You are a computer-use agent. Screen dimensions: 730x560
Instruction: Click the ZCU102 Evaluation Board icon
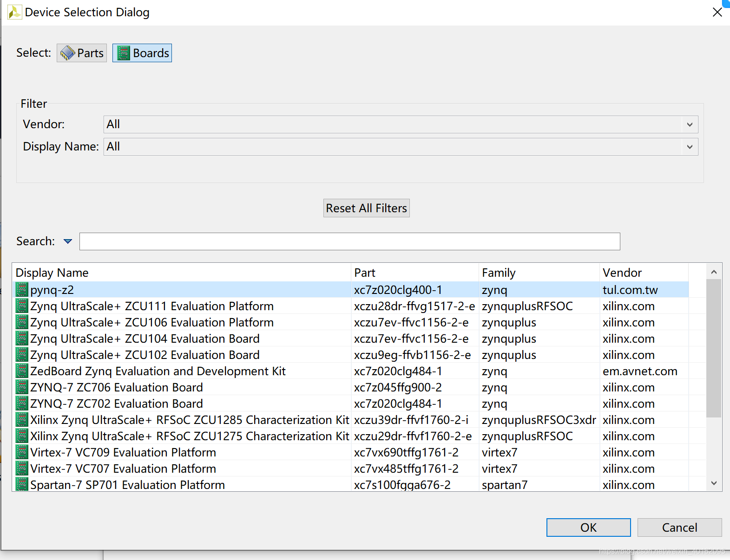point(22,355)
